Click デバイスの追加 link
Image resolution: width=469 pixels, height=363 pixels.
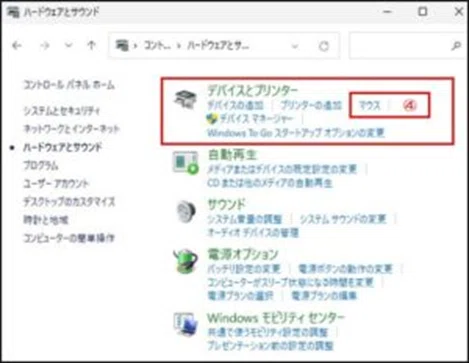235,106
